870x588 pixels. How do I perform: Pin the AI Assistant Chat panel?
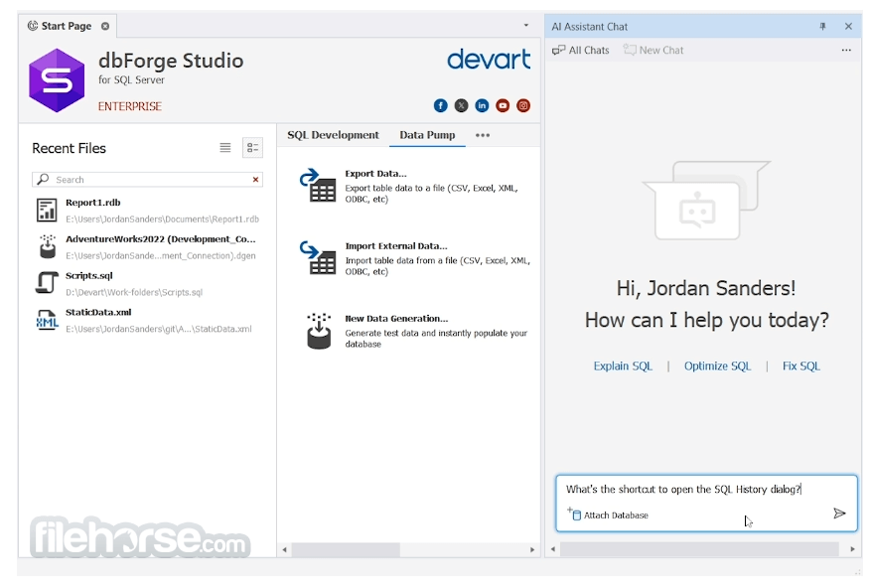(x=822, y=26)
